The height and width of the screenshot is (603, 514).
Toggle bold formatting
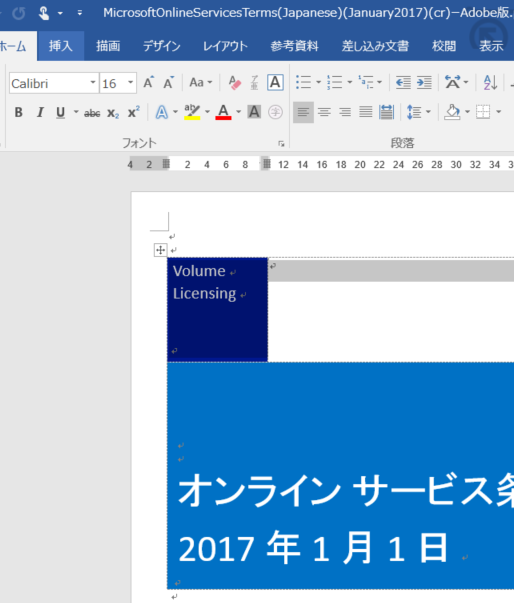coord(18,113)
